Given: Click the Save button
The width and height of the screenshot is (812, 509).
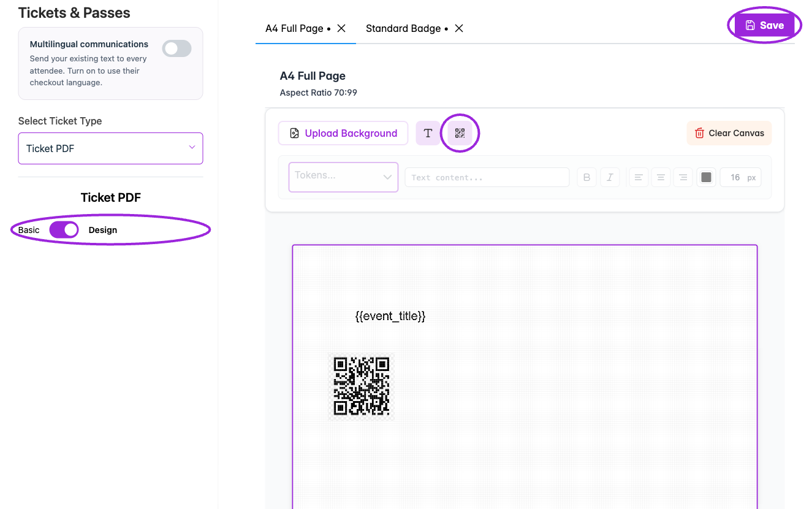Looking at the screenshot, I should tap(764, 26).
